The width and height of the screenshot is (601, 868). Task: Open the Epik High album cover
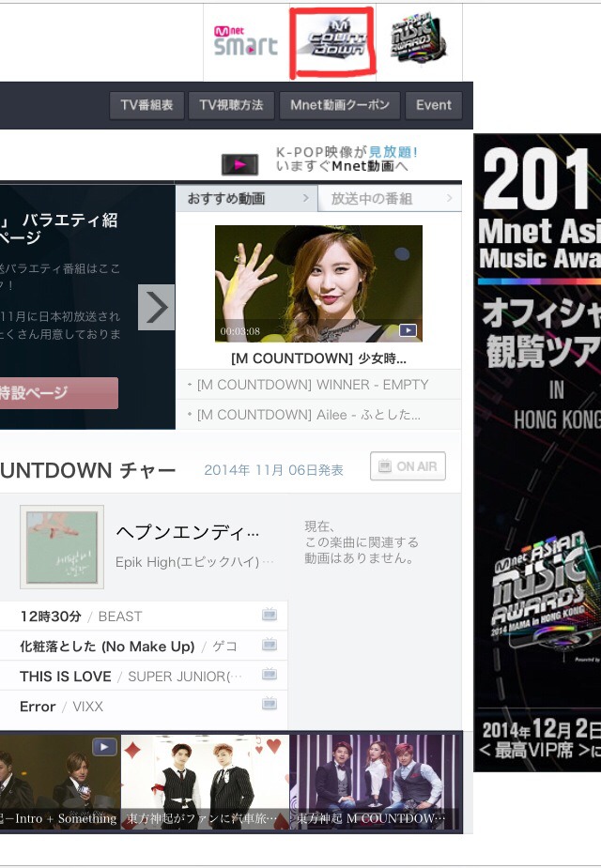[x=61, y=546]
